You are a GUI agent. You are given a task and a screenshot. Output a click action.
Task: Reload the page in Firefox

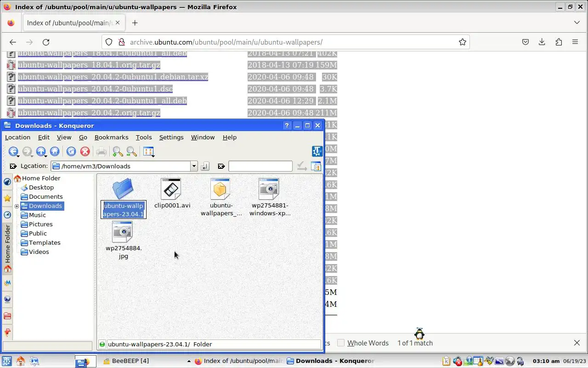point(46,42)
